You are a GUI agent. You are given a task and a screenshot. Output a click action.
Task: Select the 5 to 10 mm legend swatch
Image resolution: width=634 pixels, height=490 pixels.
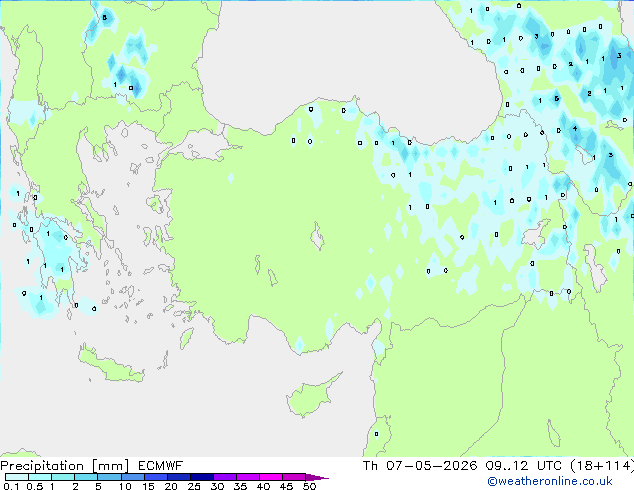click(x=109, y=477)
